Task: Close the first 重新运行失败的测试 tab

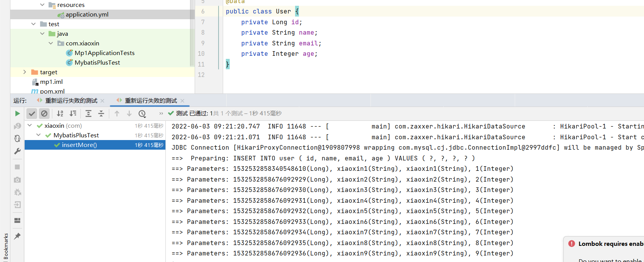Action: (102, 101)
